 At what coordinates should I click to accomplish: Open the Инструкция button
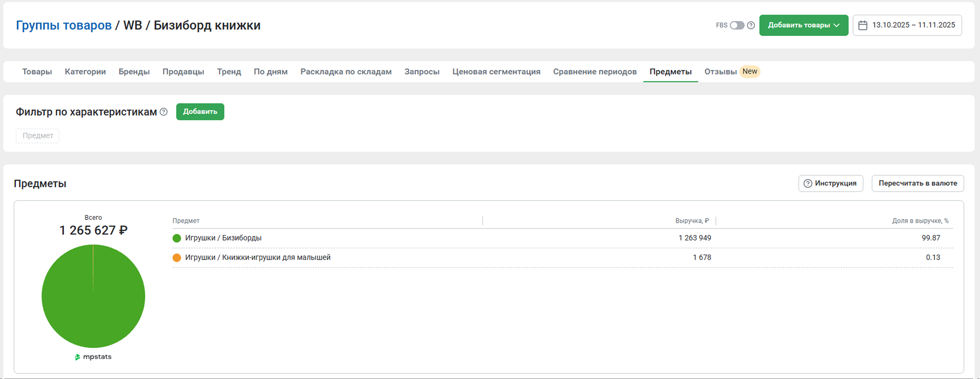pyautogui.click(x=830, y=184)
